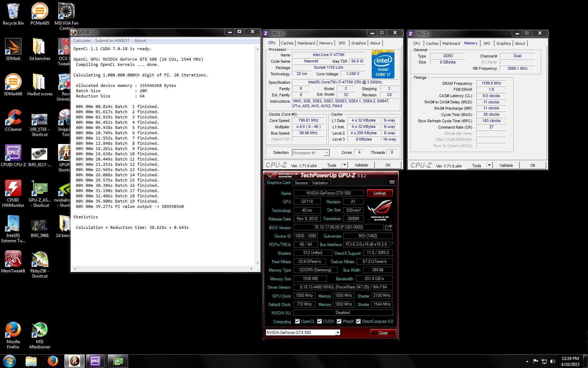This screenshot has width=588, height=368.
Task: Open IMG_4117 image file
Action: (x=40, y=156)
